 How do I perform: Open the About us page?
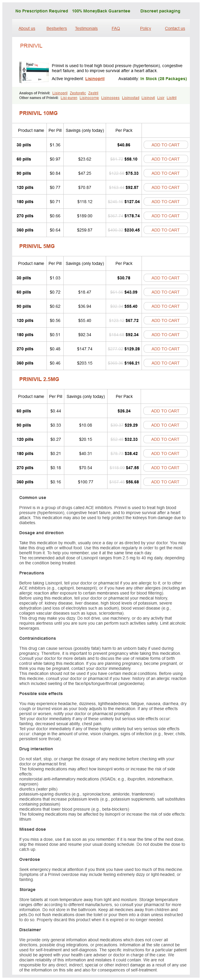[27, 29]
